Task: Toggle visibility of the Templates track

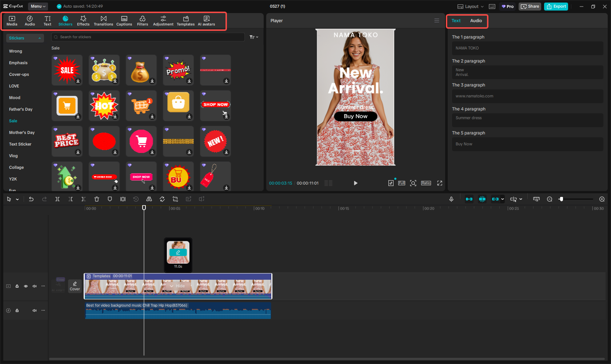Action: pos(25,286)
